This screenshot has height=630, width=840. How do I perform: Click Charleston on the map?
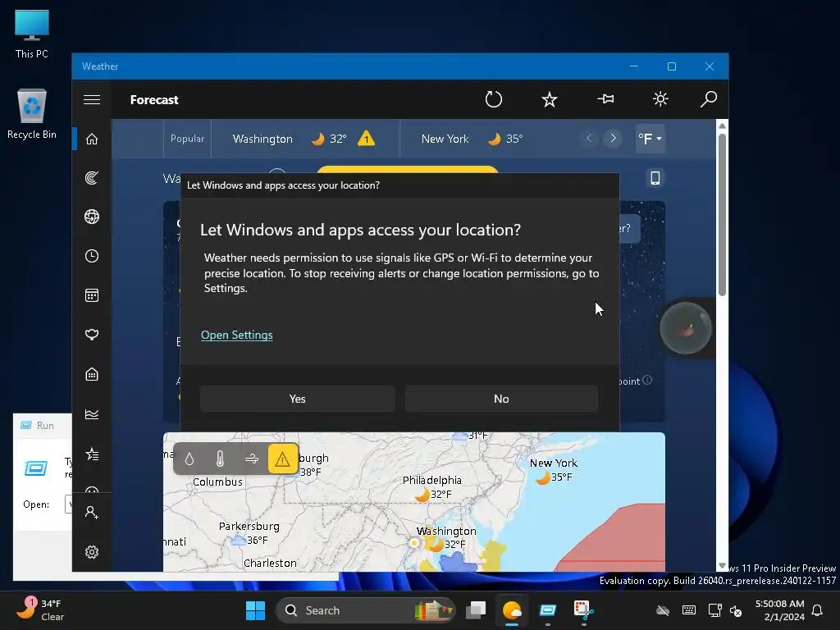270,563
